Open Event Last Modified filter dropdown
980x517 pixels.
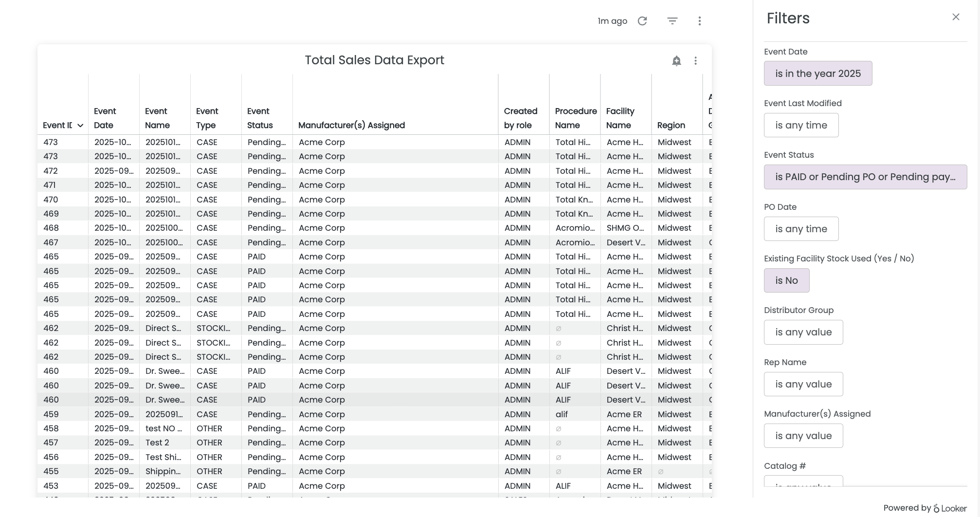tap(801, 125)
